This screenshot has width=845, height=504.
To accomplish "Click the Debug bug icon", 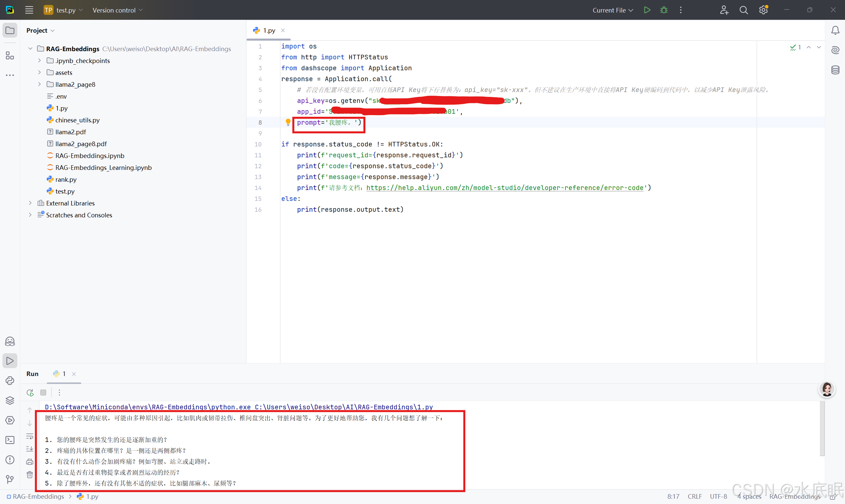I will click(663, 10).
